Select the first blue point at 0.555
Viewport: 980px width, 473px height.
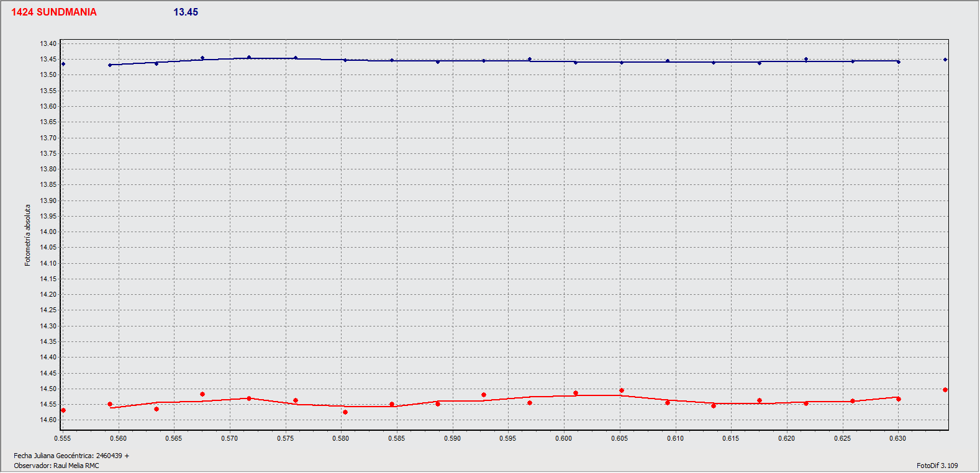(63, 64)
